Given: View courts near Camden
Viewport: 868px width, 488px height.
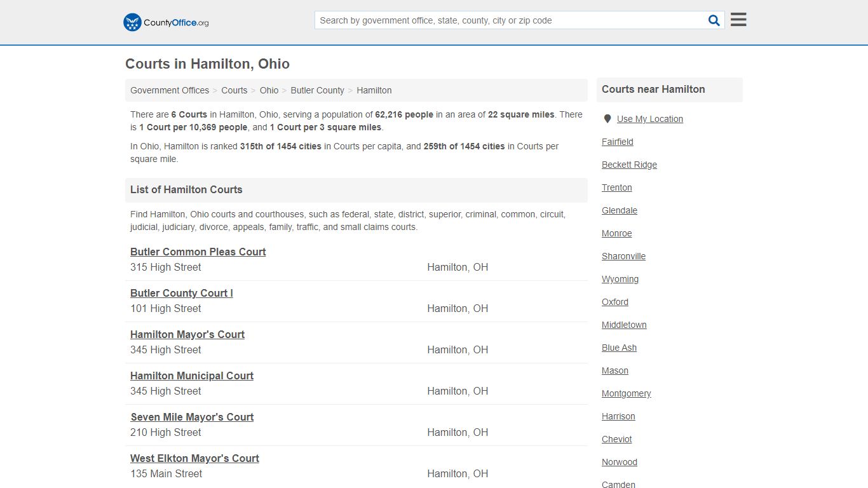Looking at the screenshot, I should point(618,484).
